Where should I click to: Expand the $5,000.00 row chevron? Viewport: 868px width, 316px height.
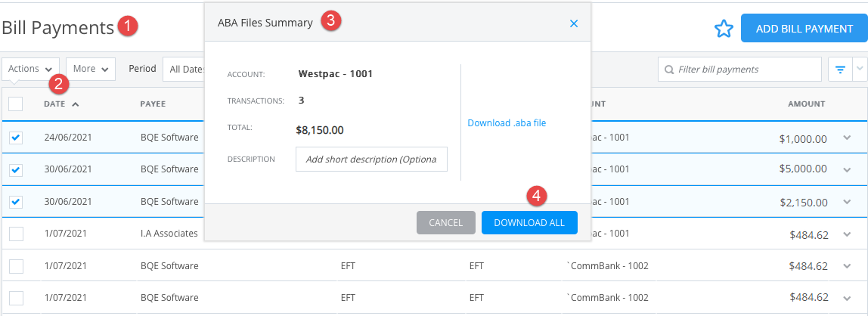pyautogui.click(x=846, y=169)
